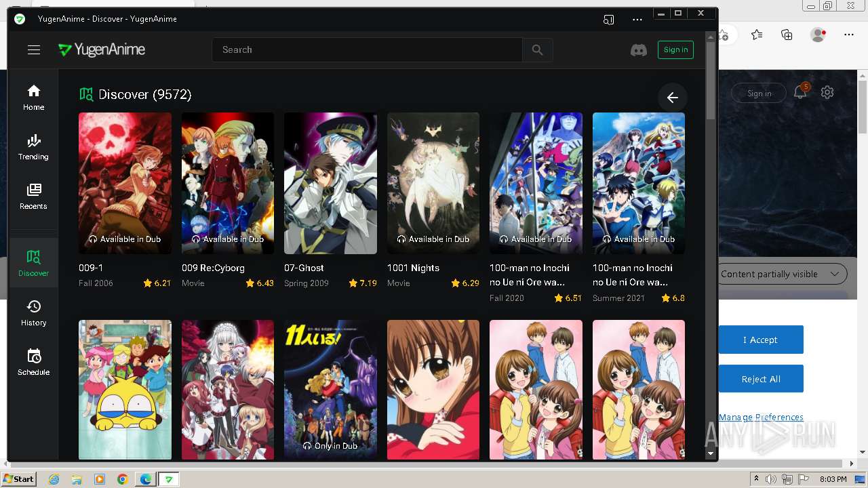The width and height of the screenshot is (868, 488).
Task: Click inside the Search input field
Action: (367, 49)
